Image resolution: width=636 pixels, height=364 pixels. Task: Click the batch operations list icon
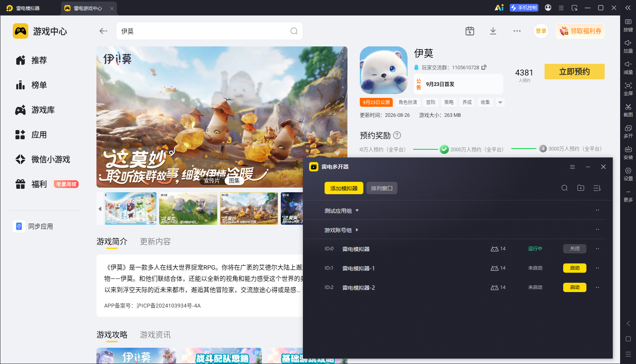pyautogui.click(x=597, y=188)
